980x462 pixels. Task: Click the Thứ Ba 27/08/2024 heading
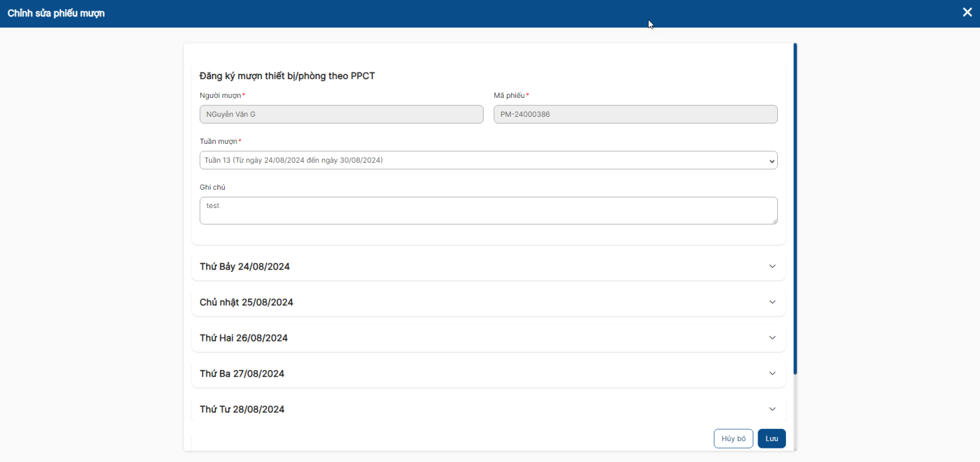[x=242, y=374]
